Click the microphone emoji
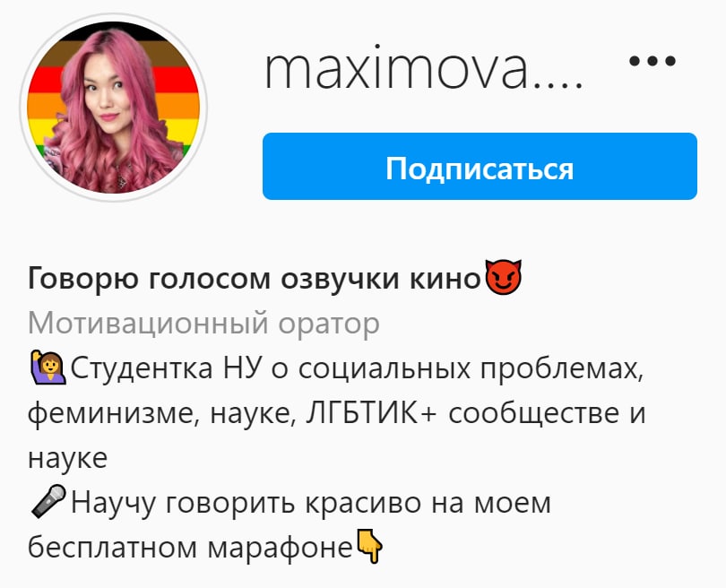This screenshot has height=588, width=726. pos(48,501)
